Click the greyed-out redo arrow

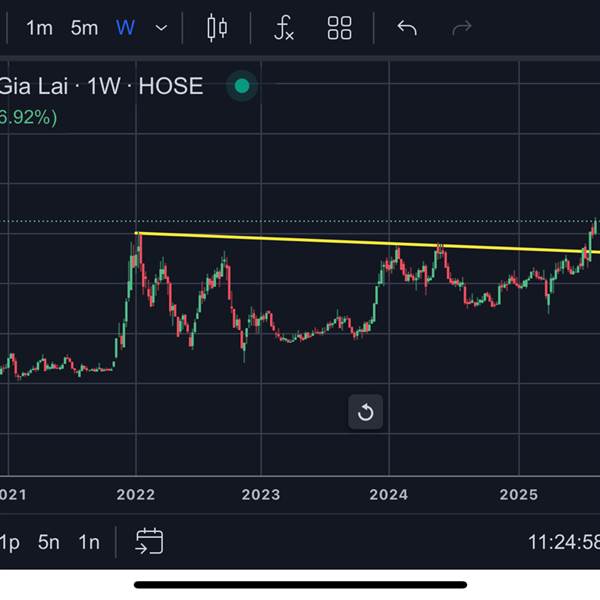click(462, 28)
